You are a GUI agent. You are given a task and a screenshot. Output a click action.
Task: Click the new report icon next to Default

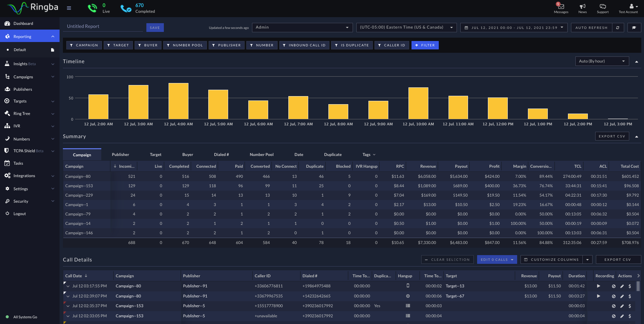point(52,50)
